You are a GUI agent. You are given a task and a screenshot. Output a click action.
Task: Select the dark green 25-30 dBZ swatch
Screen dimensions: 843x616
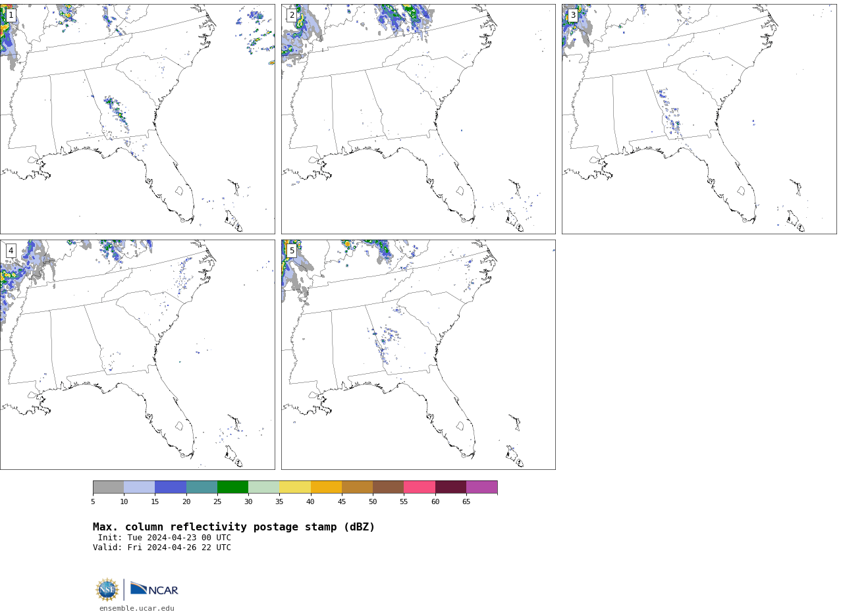pyautogui.click(x=232, y=487)
